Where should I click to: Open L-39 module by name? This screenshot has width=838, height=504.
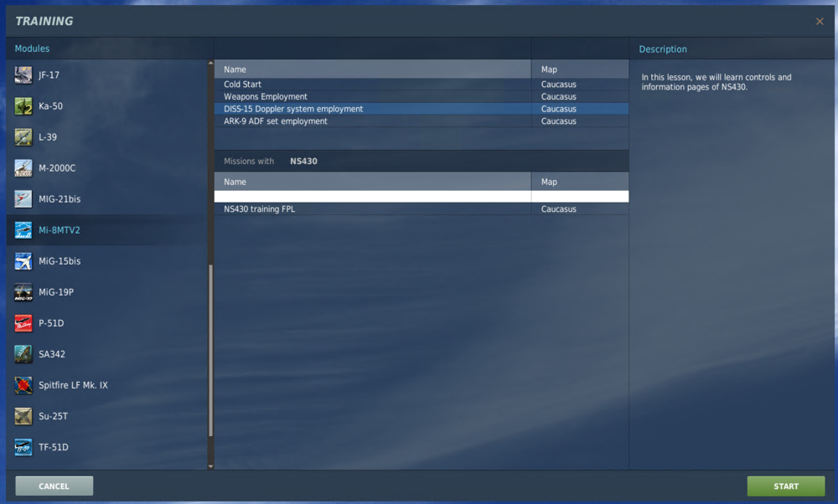48,137
